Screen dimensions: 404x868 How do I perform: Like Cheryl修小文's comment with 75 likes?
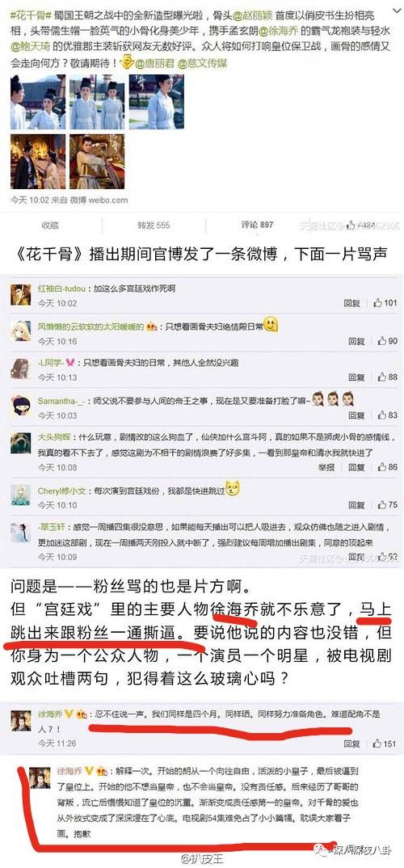(x=387, y=505)
